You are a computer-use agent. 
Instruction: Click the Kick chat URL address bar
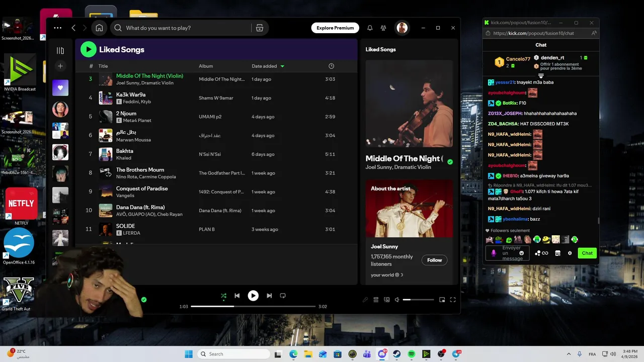[x=533, y=33]
